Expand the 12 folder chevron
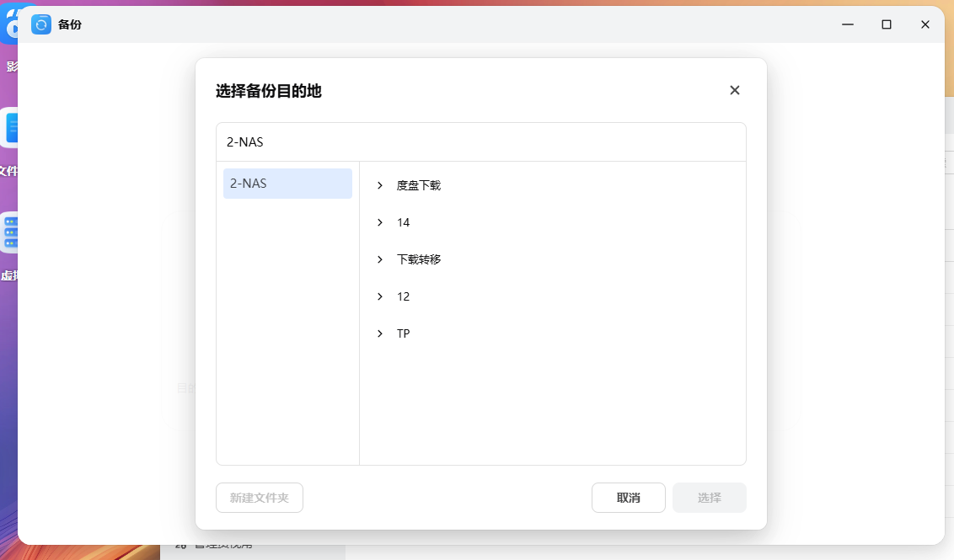Image resolution: width=954 pixels, height=560 pixels. click(x=379, y=296)
